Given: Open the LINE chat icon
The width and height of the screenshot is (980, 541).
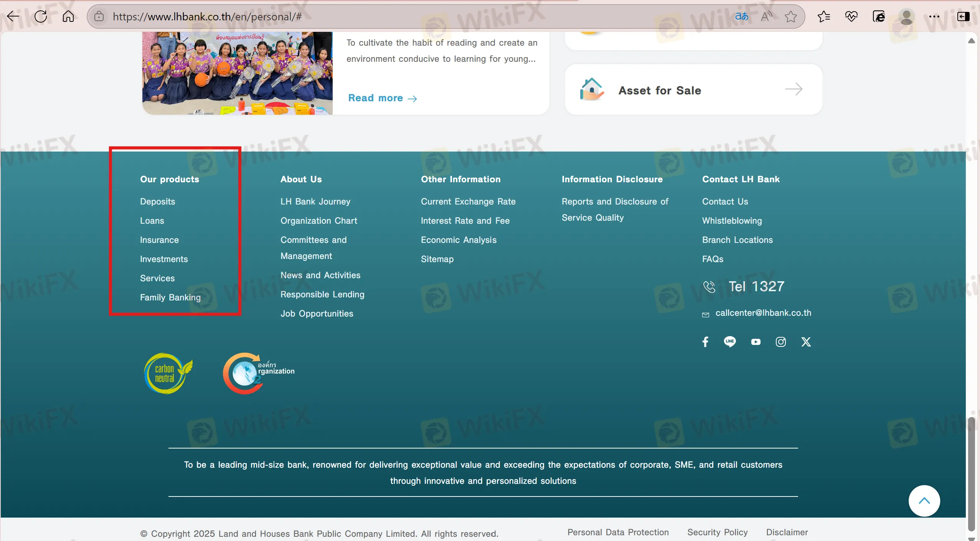Looking at the screenshot, I should pyautogui.click(x=730, y=341).
